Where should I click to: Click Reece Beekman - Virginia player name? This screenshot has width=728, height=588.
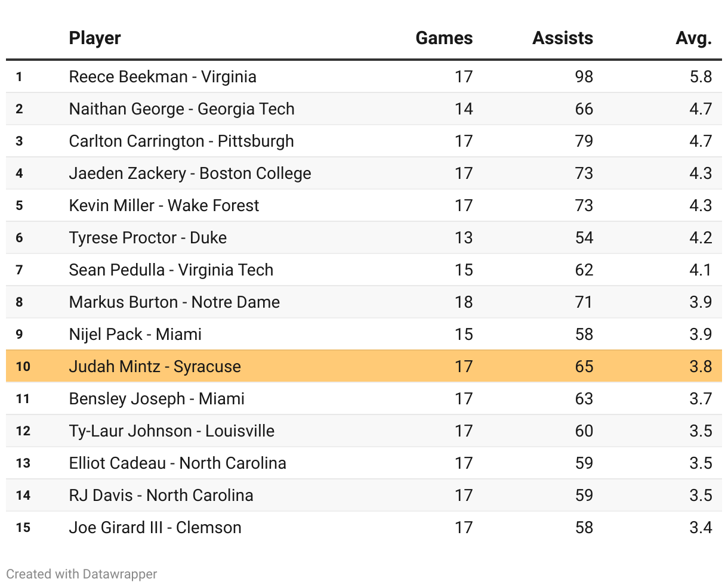(x=162, y=77)
